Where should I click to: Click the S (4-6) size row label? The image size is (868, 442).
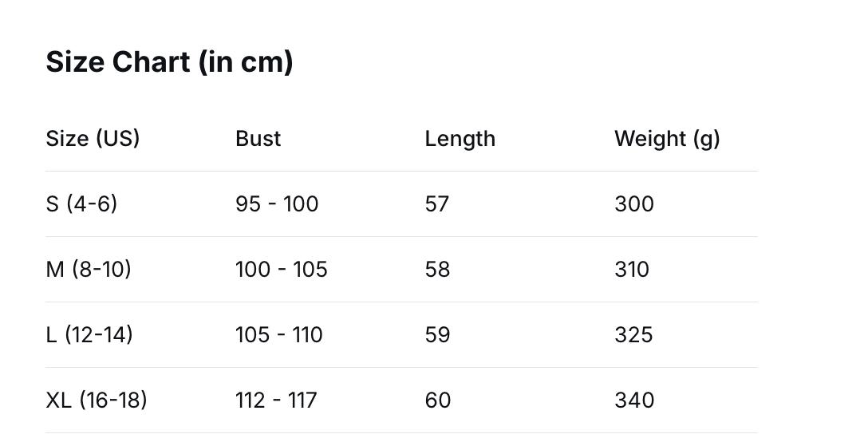tap(81, 204)
